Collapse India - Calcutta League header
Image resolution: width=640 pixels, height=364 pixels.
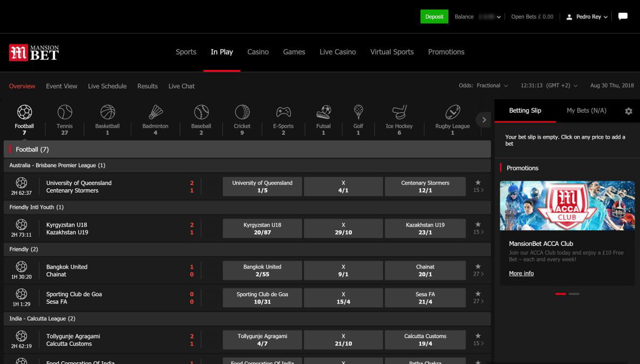tap(247, 319)
